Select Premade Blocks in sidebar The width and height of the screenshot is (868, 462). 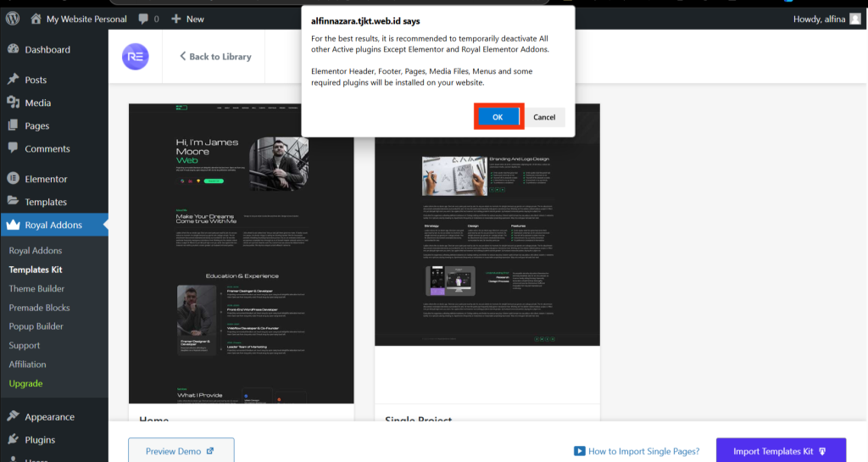[x=39, y=308]
